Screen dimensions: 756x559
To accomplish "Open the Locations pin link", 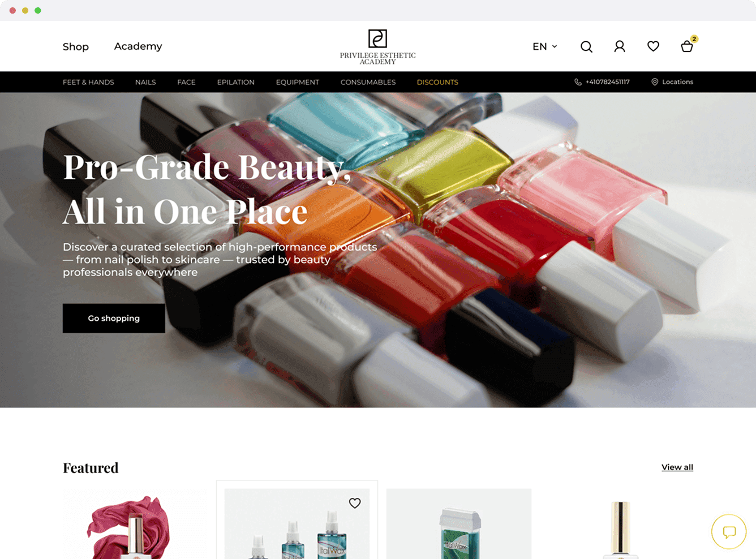I will click(x=672, y=82).
